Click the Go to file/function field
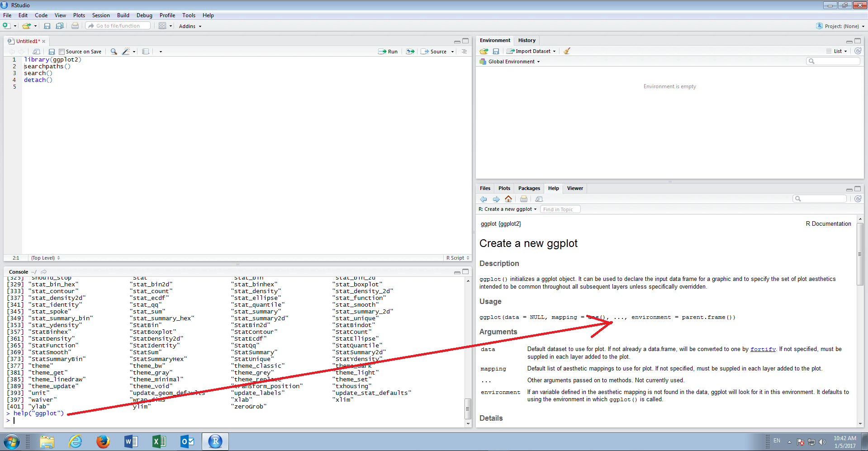The height and width of the screenshot is (451, 868). click(119, 26)
